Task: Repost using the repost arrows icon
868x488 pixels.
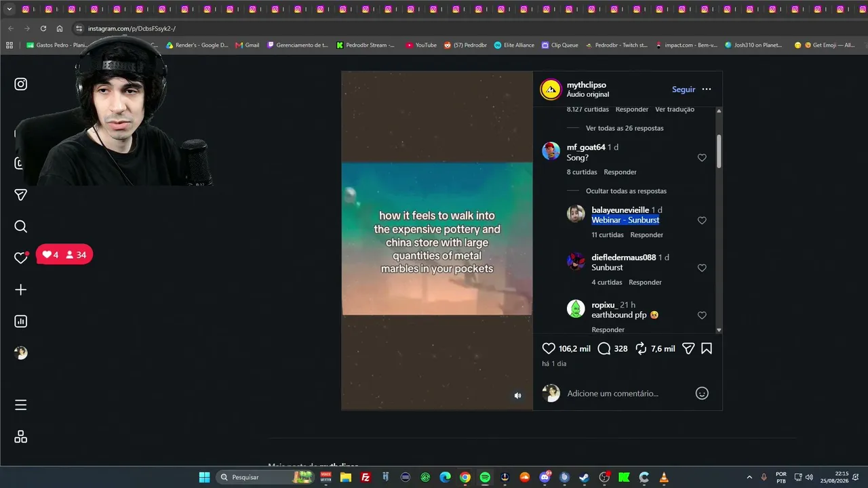Action: pos(641,348)
